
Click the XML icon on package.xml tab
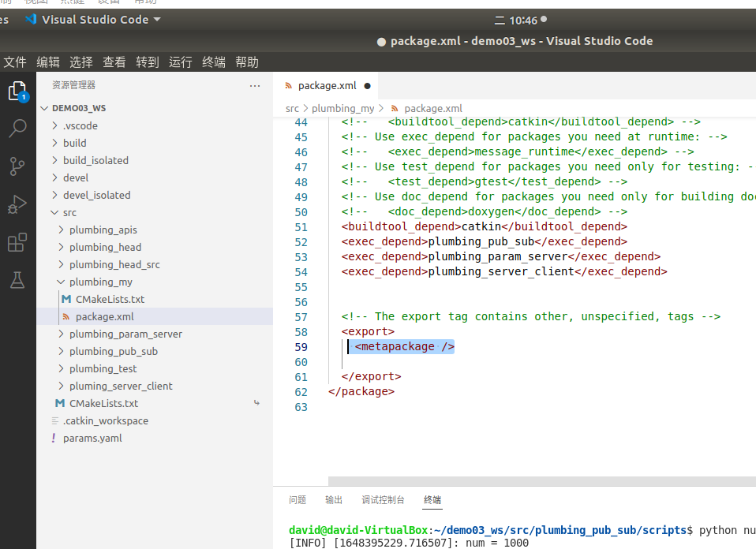tap(288, 86)
